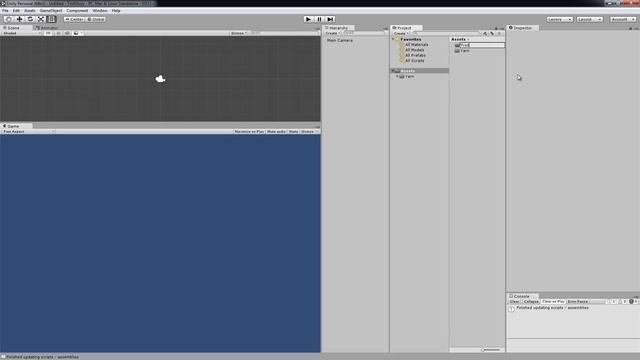Open the Game view Gizmos dropdown
Screen dimensions: 640x360
pyautogui.click(x=310, y=131)
